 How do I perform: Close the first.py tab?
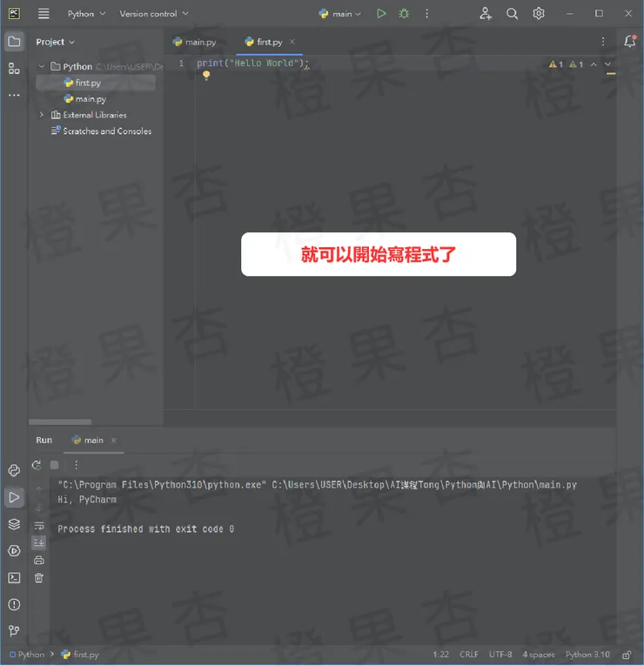[292, 42]
